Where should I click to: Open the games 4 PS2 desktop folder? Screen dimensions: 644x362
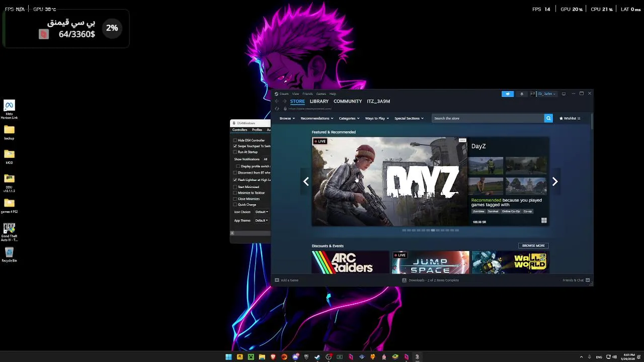tap(9, 205)
